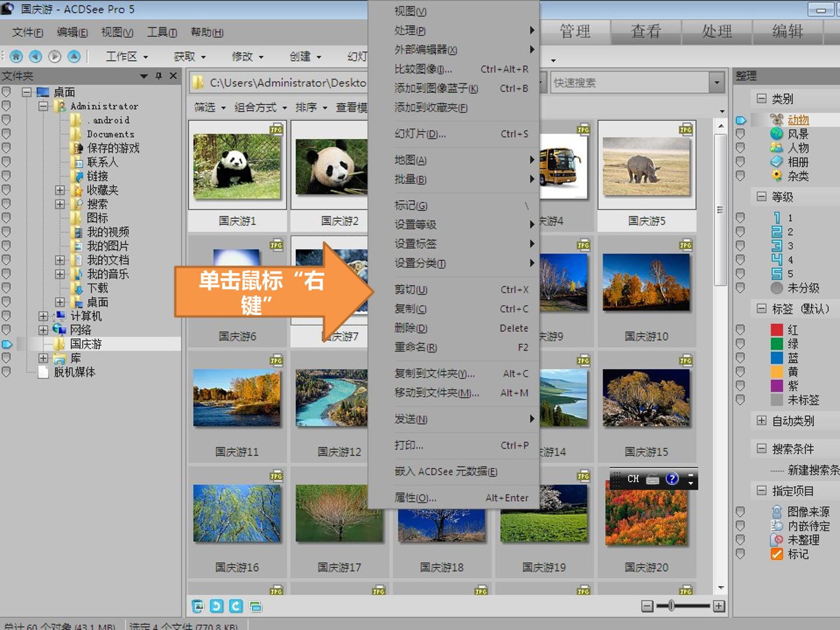Viewport: 840px width, 630px height.
Task: Open the 筛选 filter dropdown
Action: (x=210, y=107)
